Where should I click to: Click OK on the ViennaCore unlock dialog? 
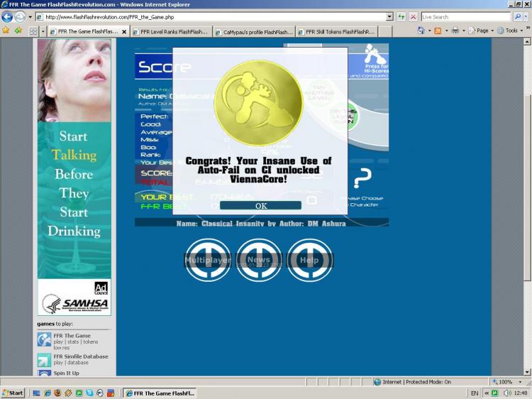(x=260, y=206)
